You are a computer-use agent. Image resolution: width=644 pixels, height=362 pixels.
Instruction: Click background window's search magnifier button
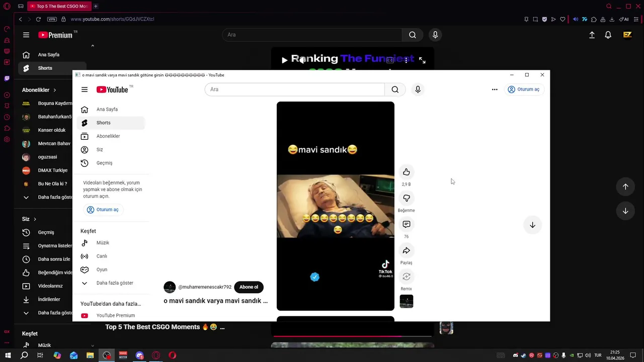[x=413, y=35]
